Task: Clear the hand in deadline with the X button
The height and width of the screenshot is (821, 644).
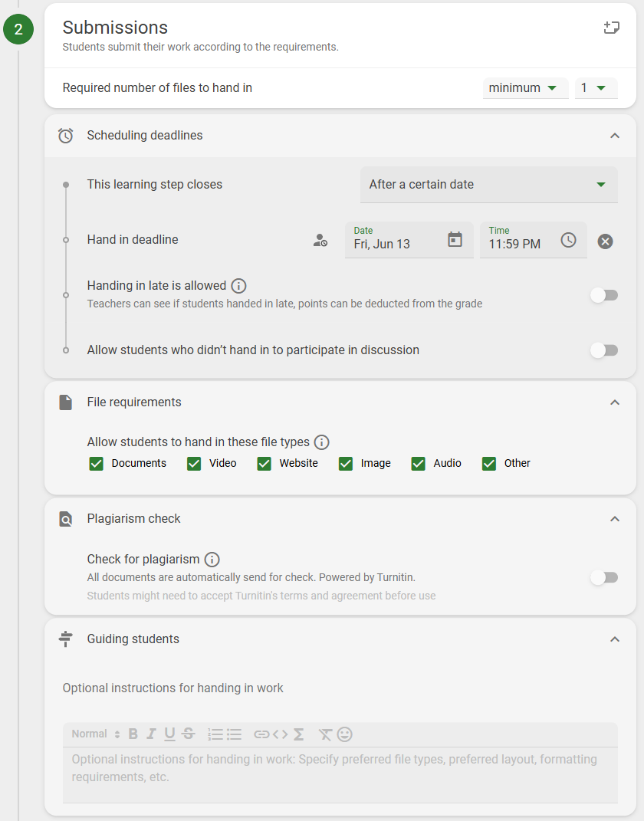Action: tap(604, 240)
